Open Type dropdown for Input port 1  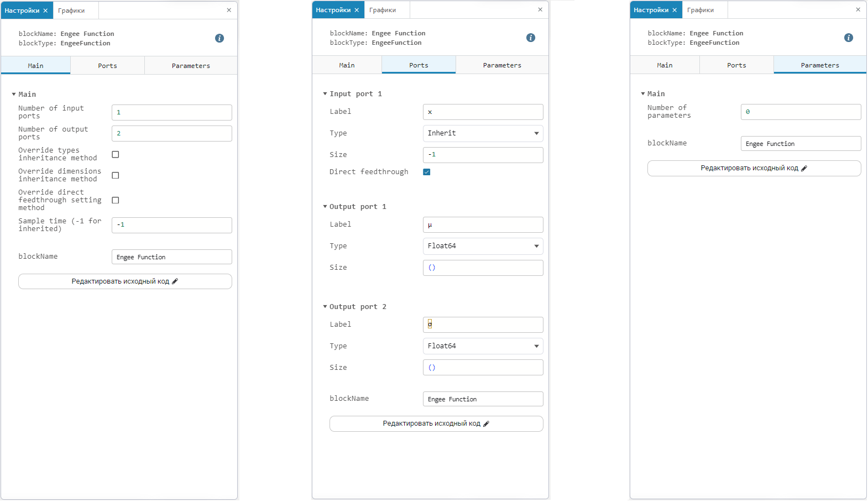pos(483,133)
